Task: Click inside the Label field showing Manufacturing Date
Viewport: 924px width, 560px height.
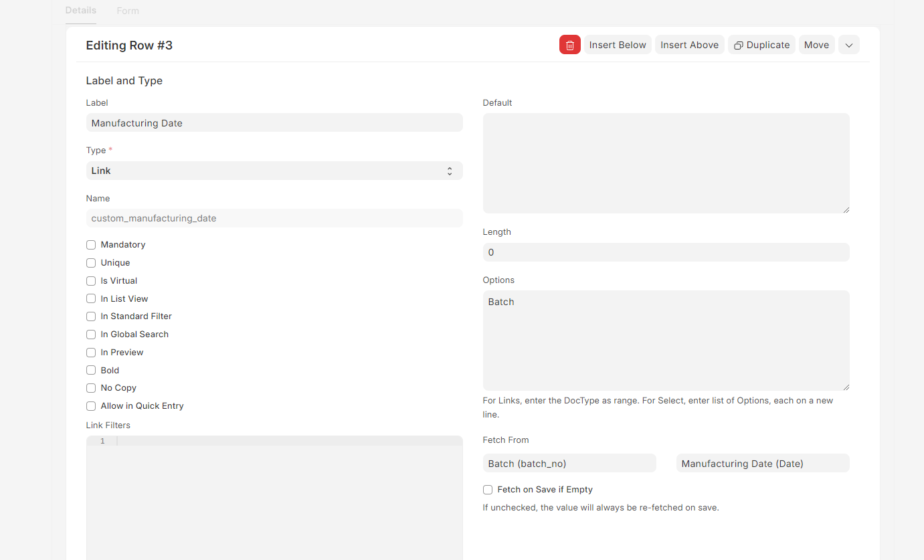Action: [274, 122]
